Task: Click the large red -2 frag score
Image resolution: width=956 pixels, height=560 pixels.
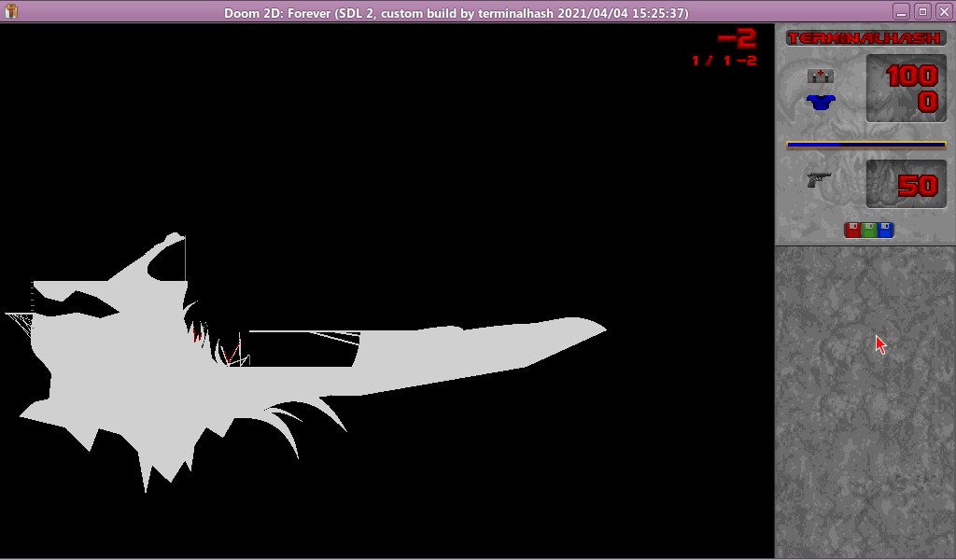Action: pos(738,39)
